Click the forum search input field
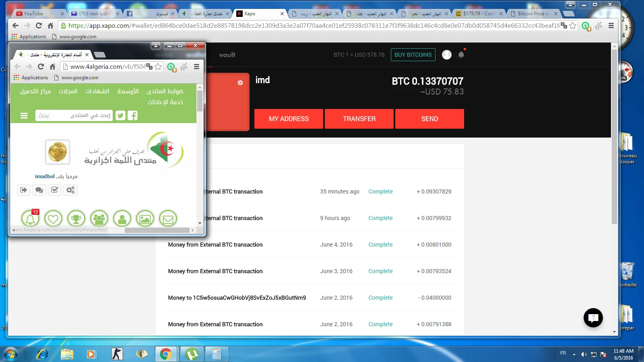The image size is (644, 362). [74, 116]
